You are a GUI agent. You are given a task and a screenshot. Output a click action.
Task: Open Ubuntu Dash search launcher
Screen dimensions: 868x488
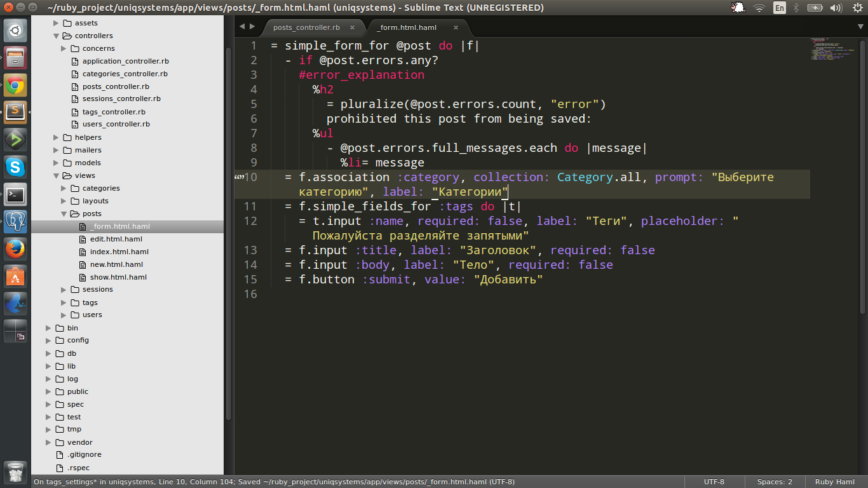(x=15, y=30)
